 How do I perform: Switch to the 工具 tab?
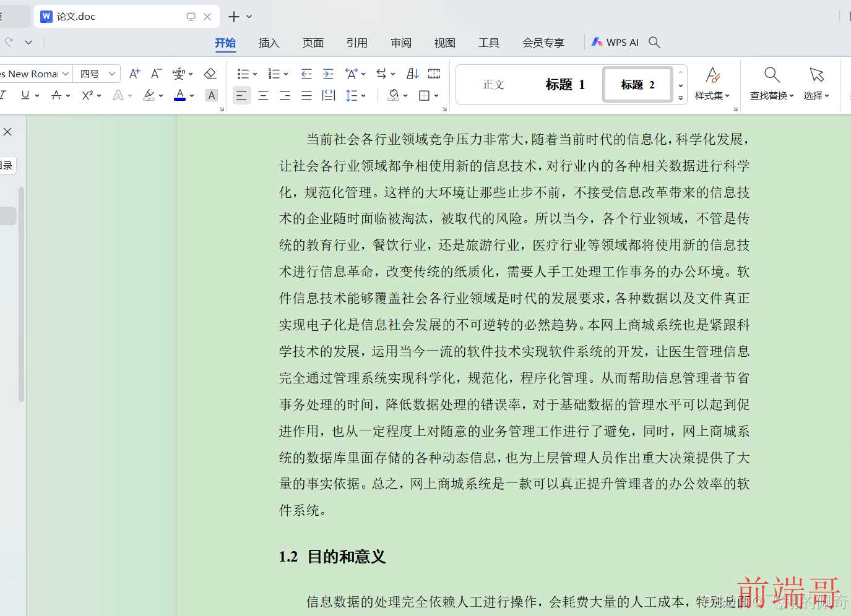[x=489, y=43]
